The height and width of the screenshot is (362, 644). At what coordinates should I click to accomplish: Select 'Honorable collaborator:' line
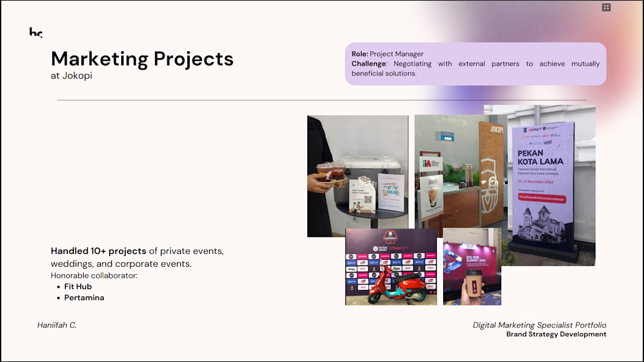pyautogui.click(x=94, y=275)
